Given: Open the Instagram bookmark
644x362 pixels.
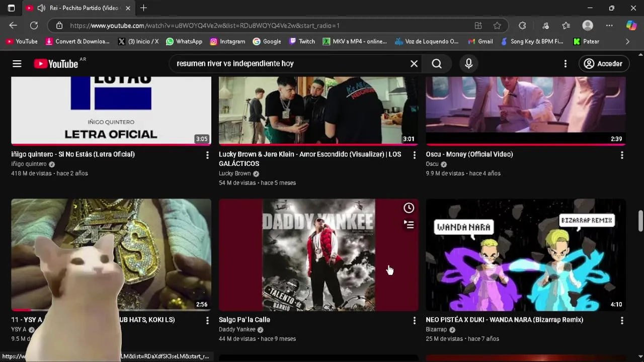Looking at the screenshot, I should pyautogui.click(x=227, y=42).
